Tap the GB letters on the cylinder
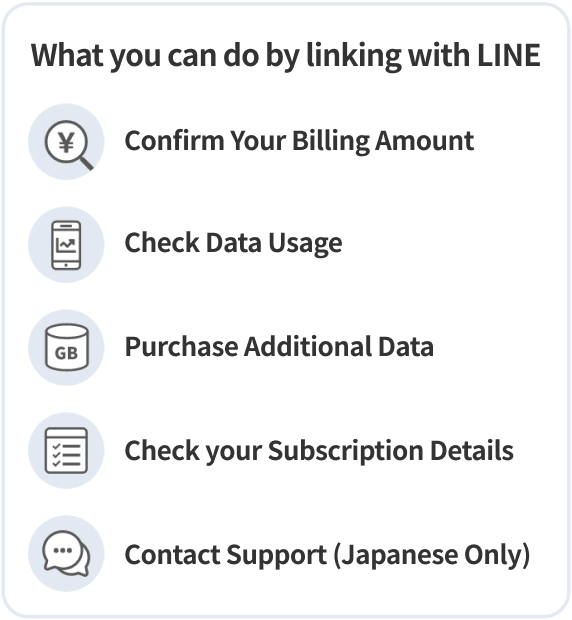Image resolution: width=572 pixels, height=620 pixels. 66,353
